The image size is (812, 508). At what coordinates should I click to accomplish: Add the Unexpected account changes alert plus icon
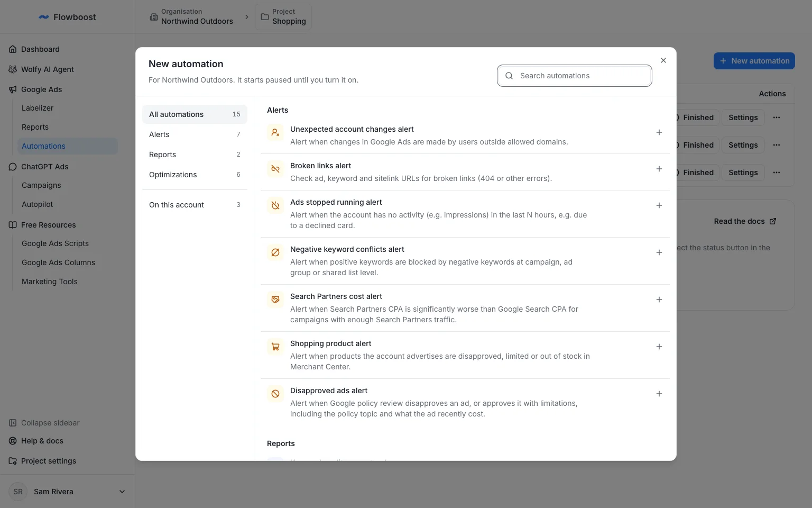pyautogui.click(x=659, y=132)
